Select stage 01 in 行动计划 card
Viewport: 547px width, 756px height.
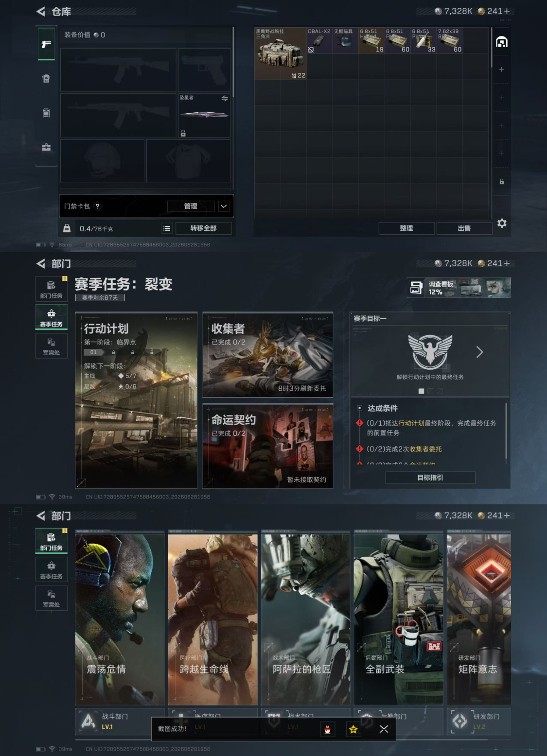click(x=93, y=352)
